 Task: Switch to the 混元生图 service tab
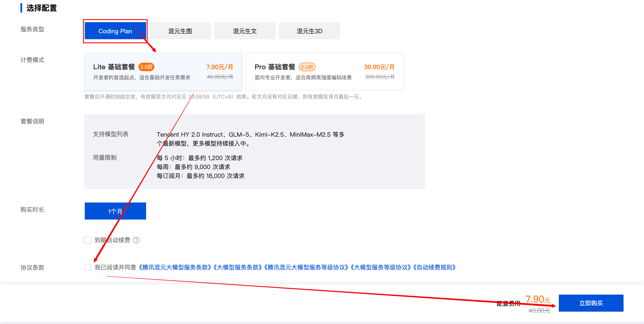(x=180, y=31)
